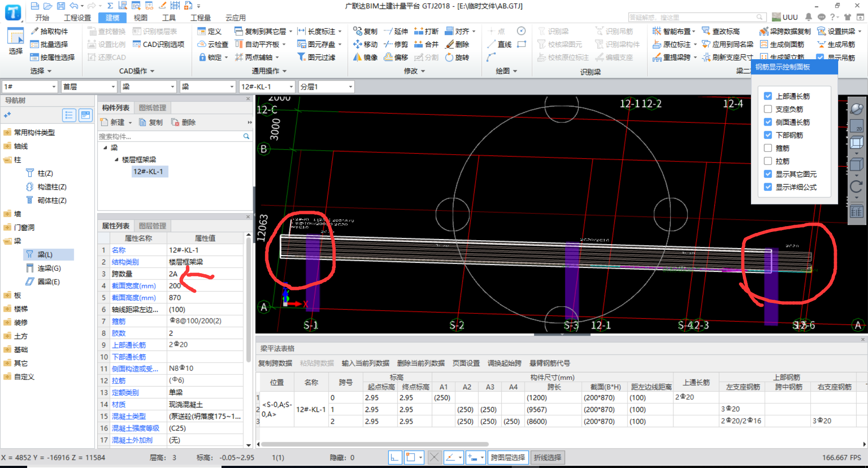Click the 搜索构件 search field
The width and height of the screenshot is (868, 468).
[174, 136]
